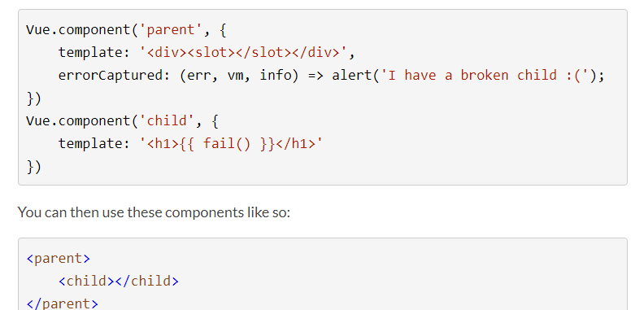Screen dimensions: 644x310
Task: Click the closing }) of child component
Action: (x=33, y=167)
